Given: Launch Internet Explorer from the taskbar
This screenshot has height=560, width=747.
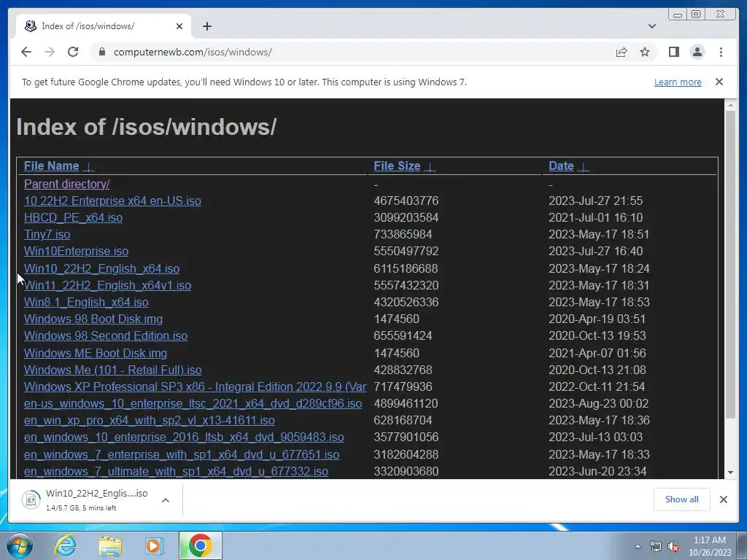Looking at the screenshot, I should [65, 545].
